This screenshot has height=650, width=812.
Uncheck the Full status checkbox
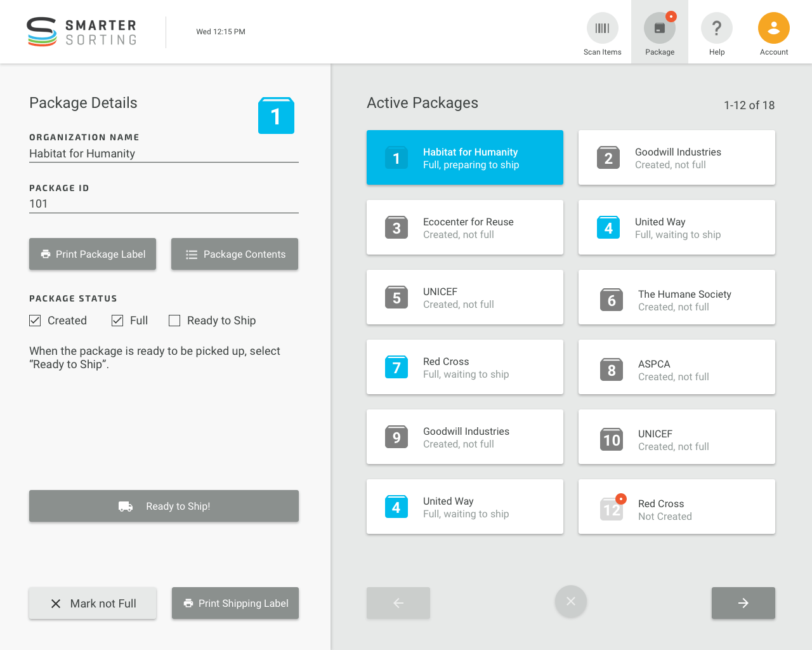117,321
